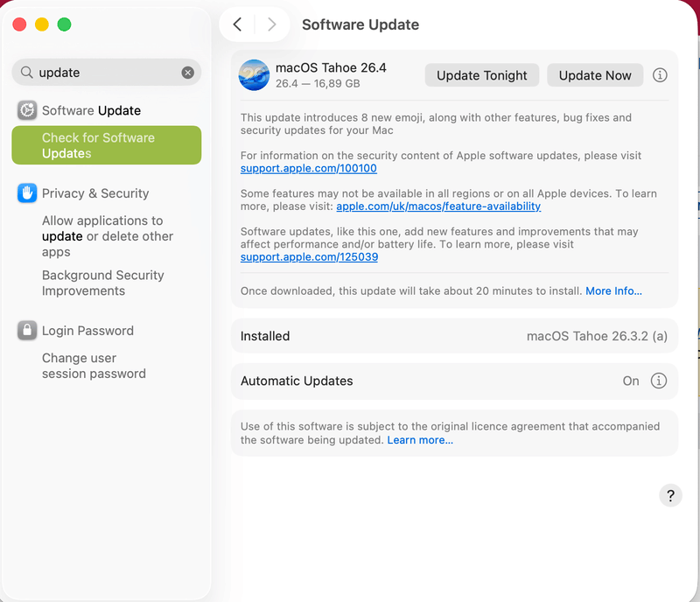Go back with the left chevron

pyautogui.click(x=237, y=24)
